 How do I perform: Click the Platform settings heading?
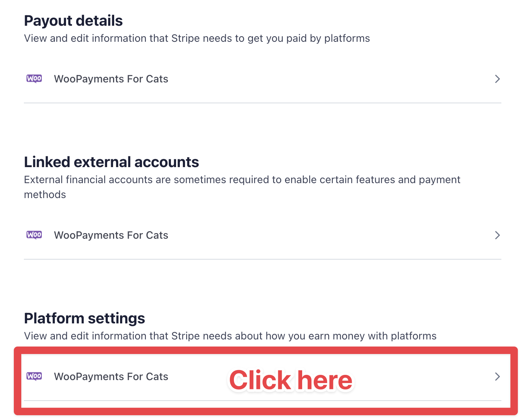click(x=84, y=319)
